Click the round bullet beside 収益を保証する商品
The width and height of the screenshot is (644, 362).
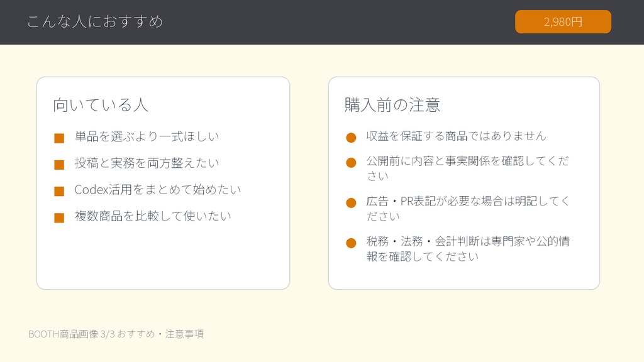pyautogui.click(x=351, y=138)
